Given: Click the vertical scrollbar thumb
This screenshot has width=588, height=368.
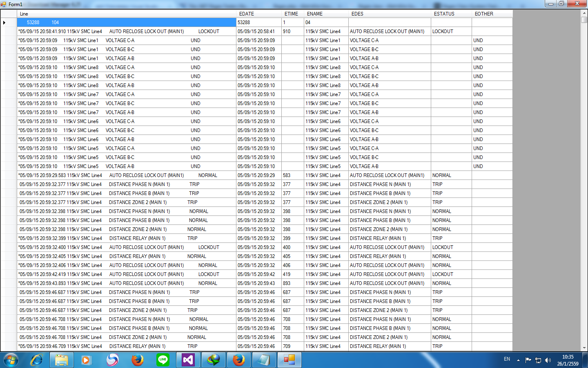Looking at the screenshot, I should coord(584,19).
